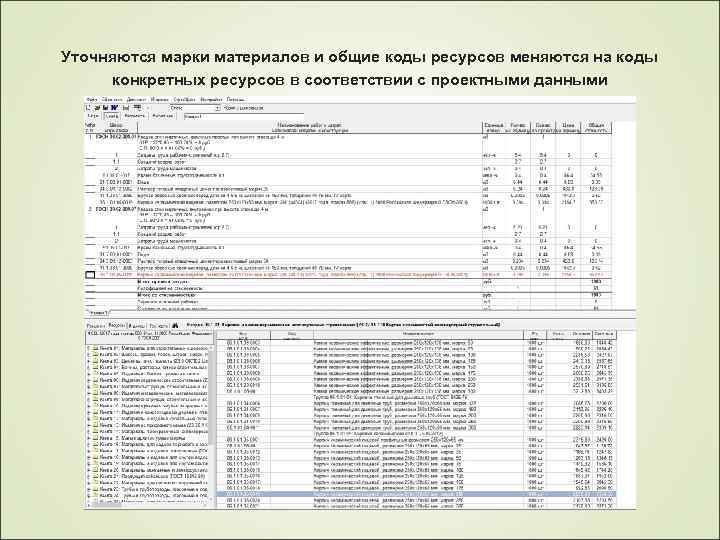720x540 pixels.
Task: Expand tree node Книга 20: Материалы монтажные
Action: click(88, 470)
